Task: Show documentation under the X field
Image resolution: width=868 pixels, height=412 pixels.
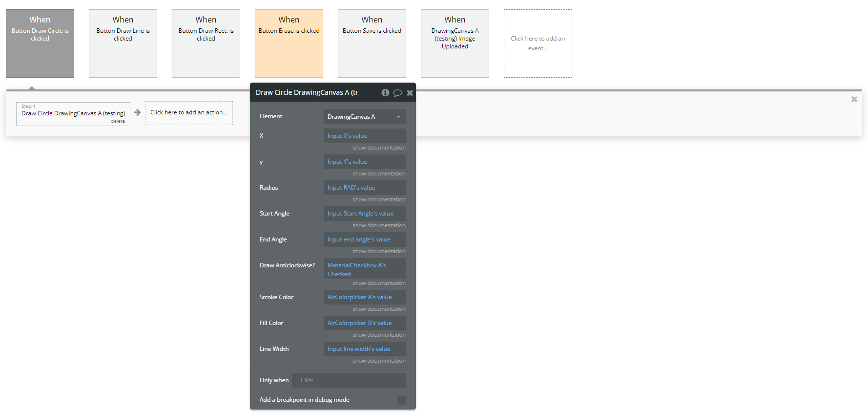Action: click(379, 148)
